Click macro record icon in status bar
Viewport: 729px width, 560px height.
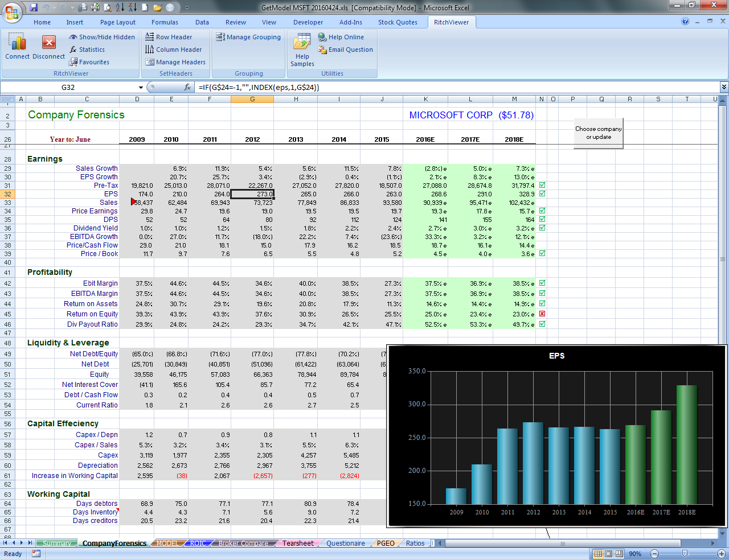tap(36, 554)
